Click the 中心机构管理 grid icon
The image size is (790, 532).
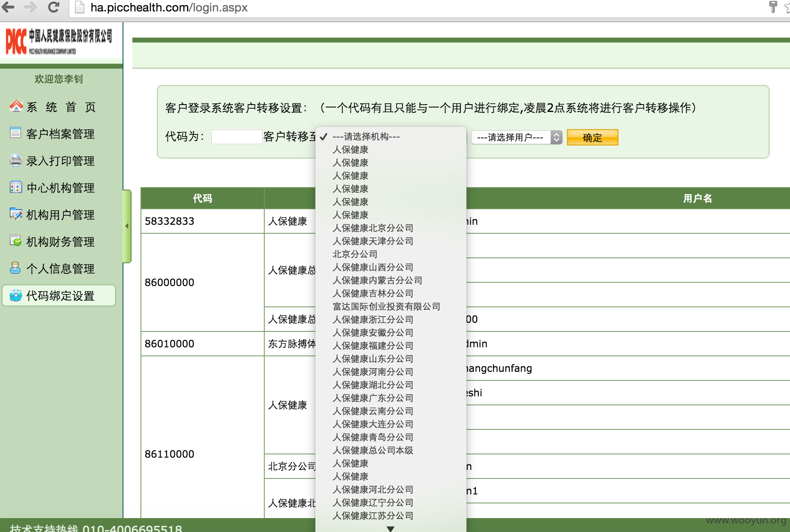(x=16, y=187)
